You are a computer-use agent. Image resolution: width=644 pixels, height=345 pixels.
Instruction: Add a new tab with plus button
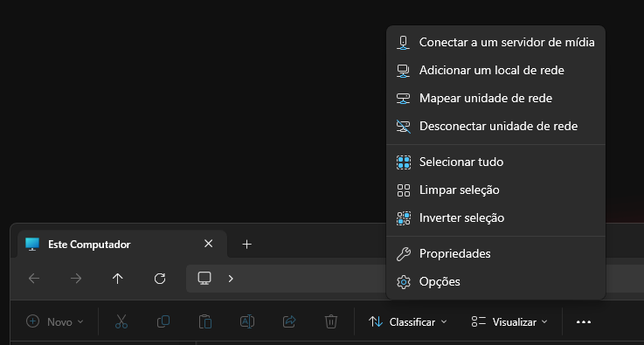point(246,245)
